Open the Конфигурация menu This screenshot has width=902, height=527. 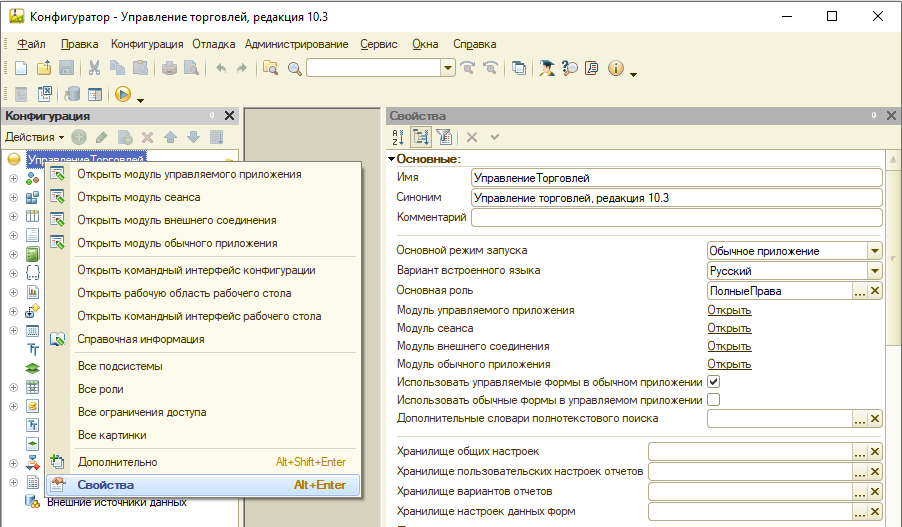pyautogui.click(x=147, y=44)
